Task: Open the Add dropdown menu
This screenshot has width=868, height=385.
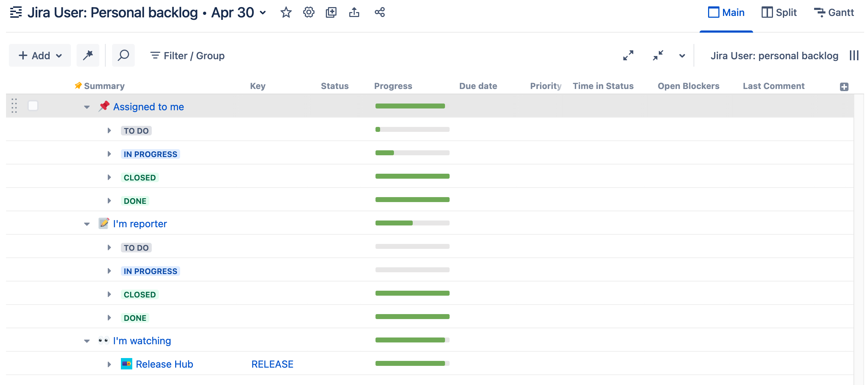Action: click(40, 55)
